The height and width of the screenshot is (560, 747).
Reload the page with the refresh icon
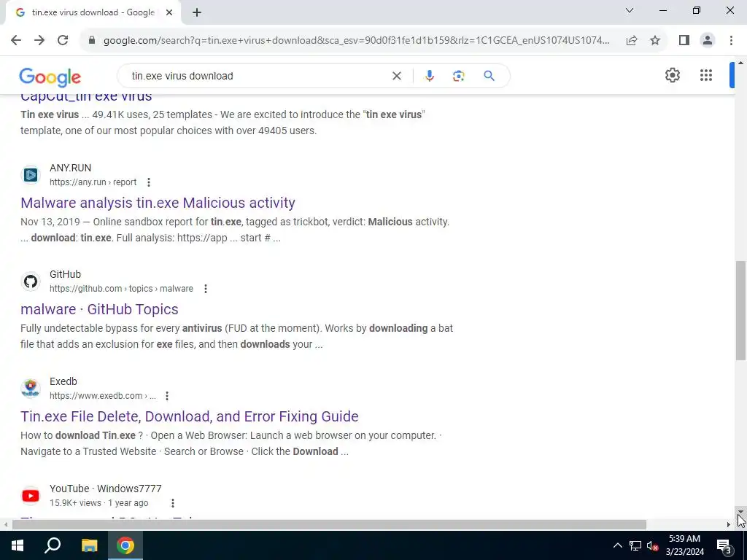click(63, 41)
